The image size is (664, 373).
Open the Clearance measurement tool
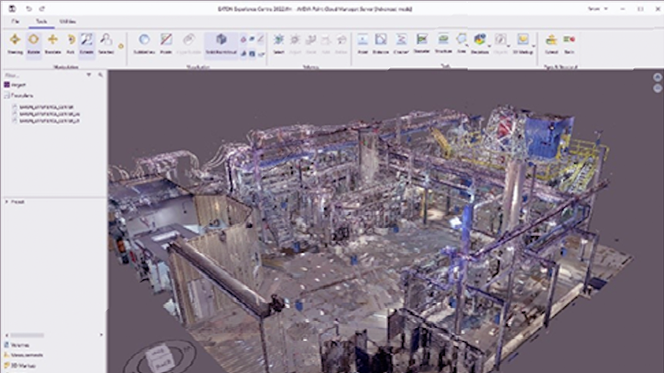point(401,44)
